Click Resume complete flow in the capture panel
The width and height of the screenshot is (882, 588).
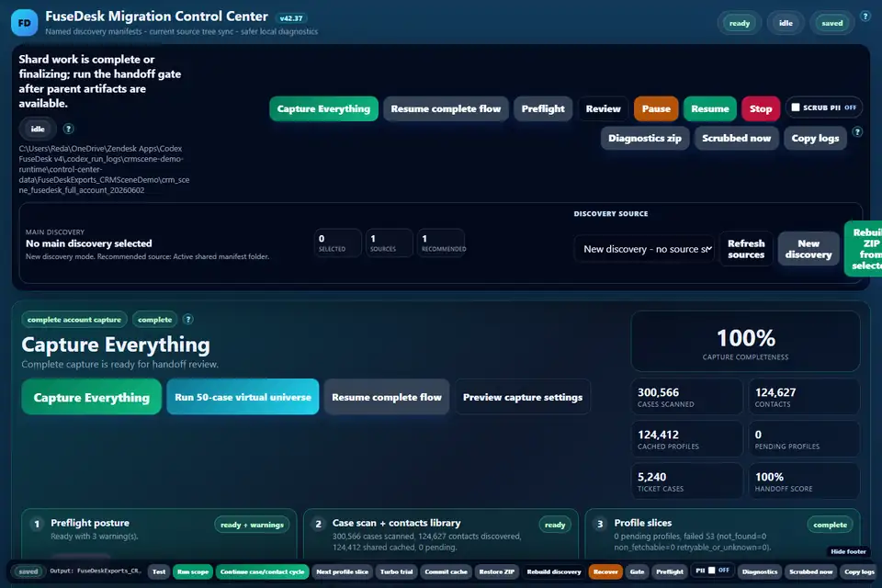click(387, 397)
